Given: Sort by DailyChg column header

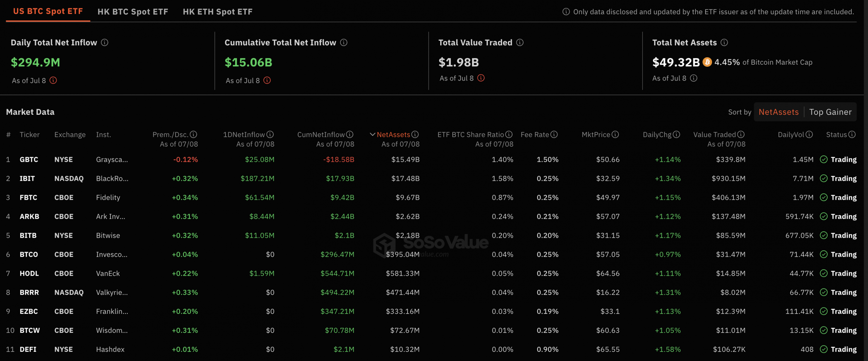Looking at the screenshot, I should pos(657,134).
